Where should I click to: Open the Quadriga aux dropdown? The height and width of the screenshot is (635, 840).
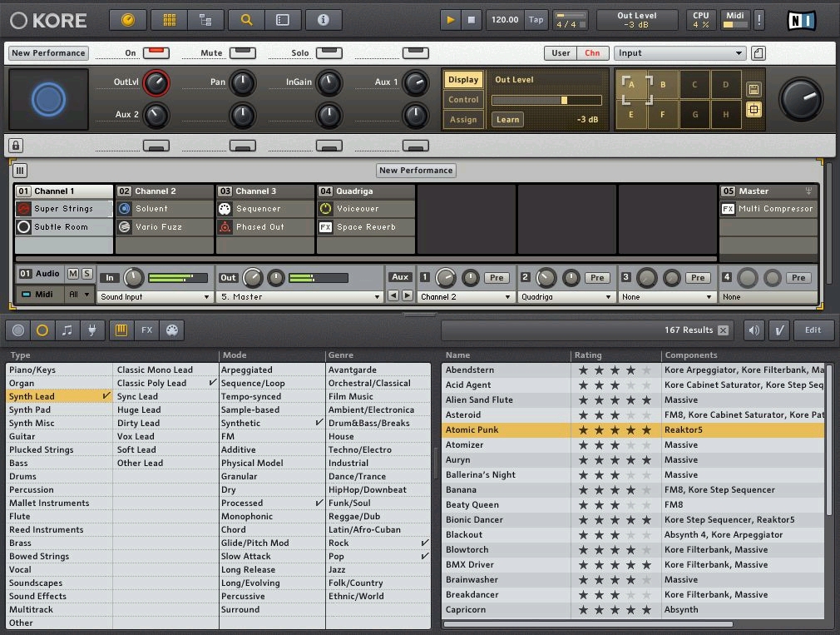tap(566, 297)
